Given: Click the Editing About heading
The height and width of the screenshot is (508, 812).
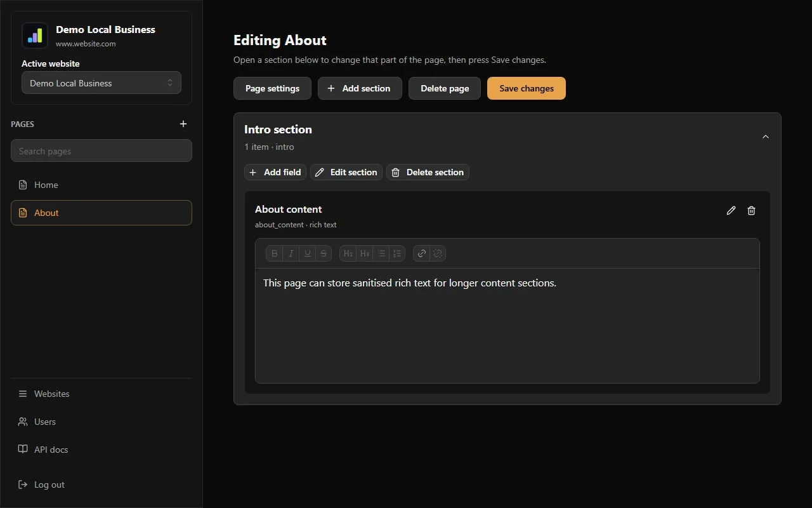Looking at the screenshot, I should point(280,40).
